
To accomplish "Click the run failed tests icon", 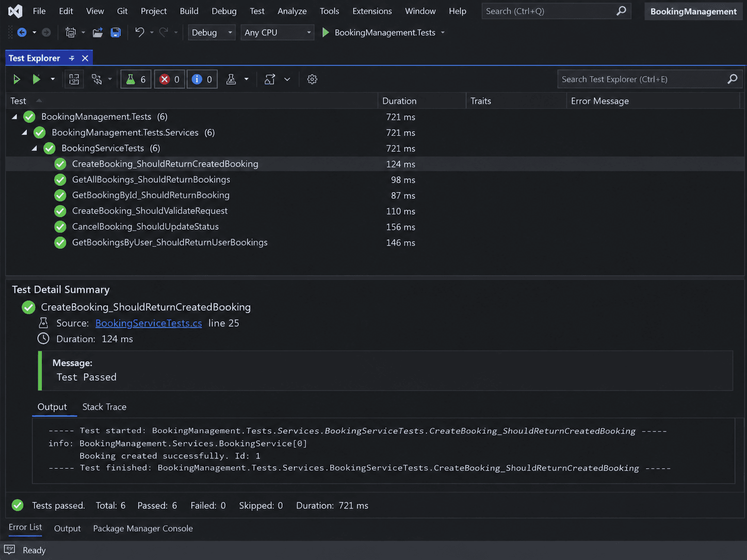I will coord(96,79).
